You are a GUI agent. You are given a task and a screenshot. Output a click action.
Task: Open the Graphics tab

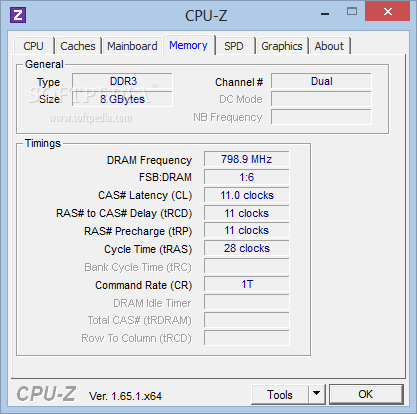282,46
